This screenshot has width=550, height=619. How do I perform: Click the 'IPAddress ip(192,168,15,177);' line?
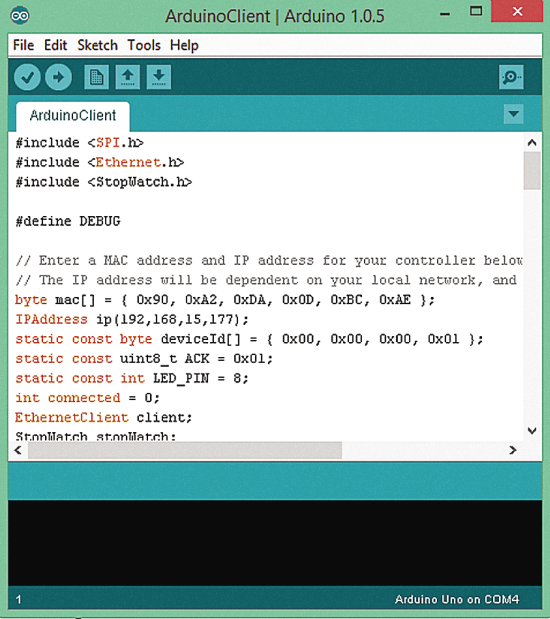[132, 319]
